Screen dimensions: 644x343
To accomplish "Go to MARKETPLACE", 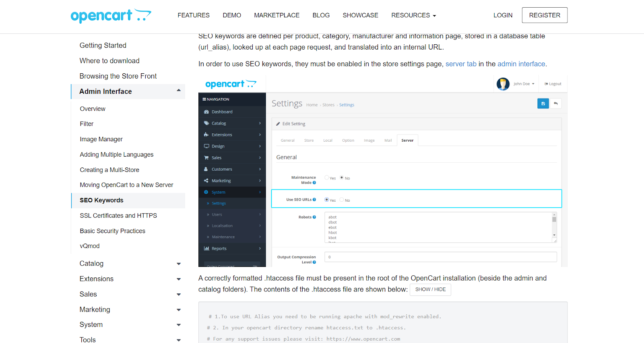I will click(277, 15).
